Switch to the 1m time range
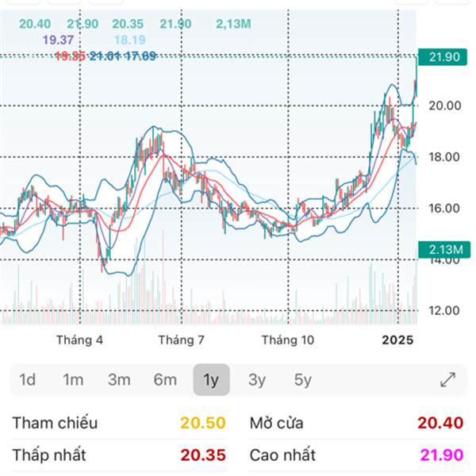Viewport: 476px width, 476px height. [x=73, y=380]
